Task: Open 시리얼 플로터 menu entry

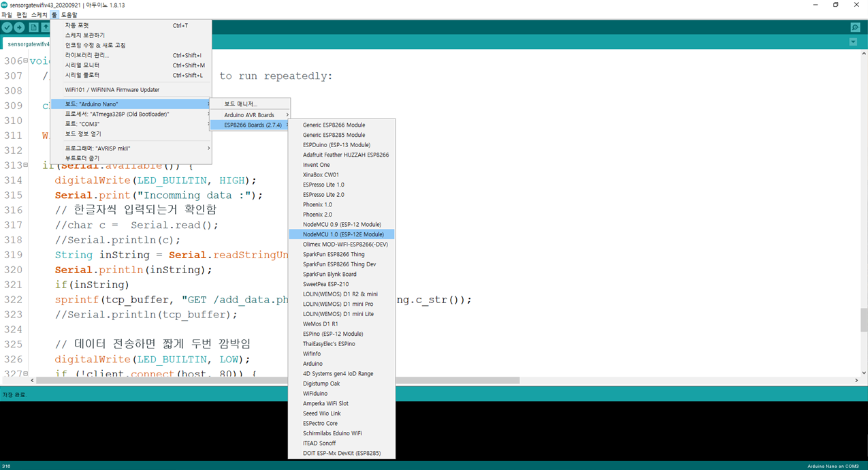Action: [x=131, y=75]
